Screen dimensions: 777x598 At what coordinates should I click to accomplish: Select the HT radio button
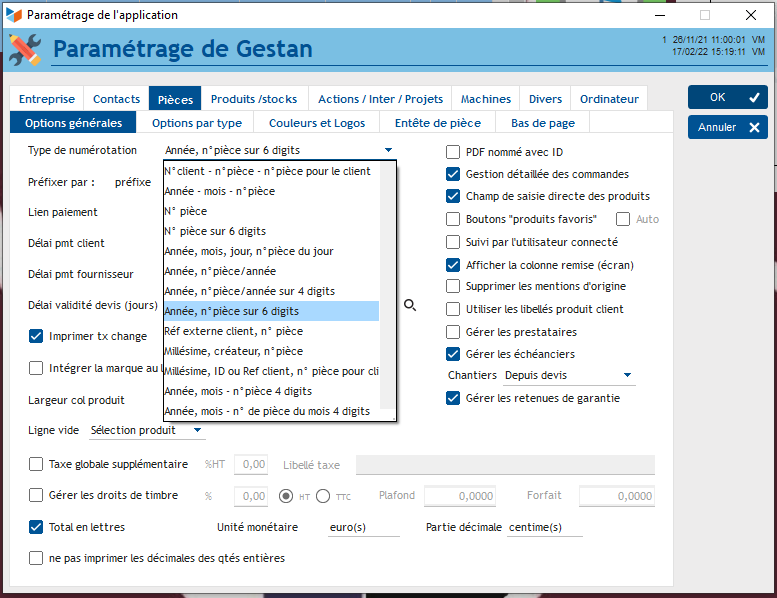point(286,496)
